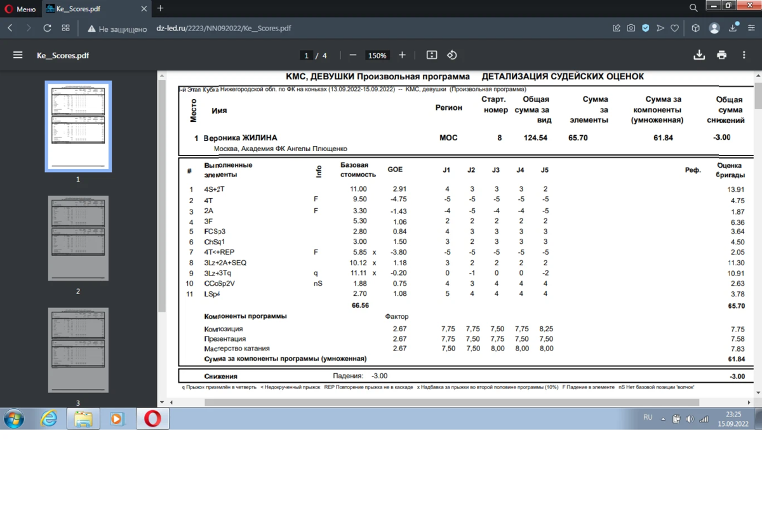Launch Internet Explorer from taskbar
The image size is (762, 532).
tap(49, 419)
